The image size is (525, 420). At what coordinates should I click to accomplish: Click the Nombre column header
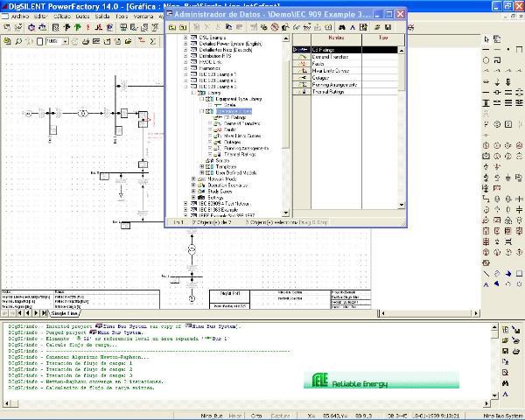coord(336,39)
